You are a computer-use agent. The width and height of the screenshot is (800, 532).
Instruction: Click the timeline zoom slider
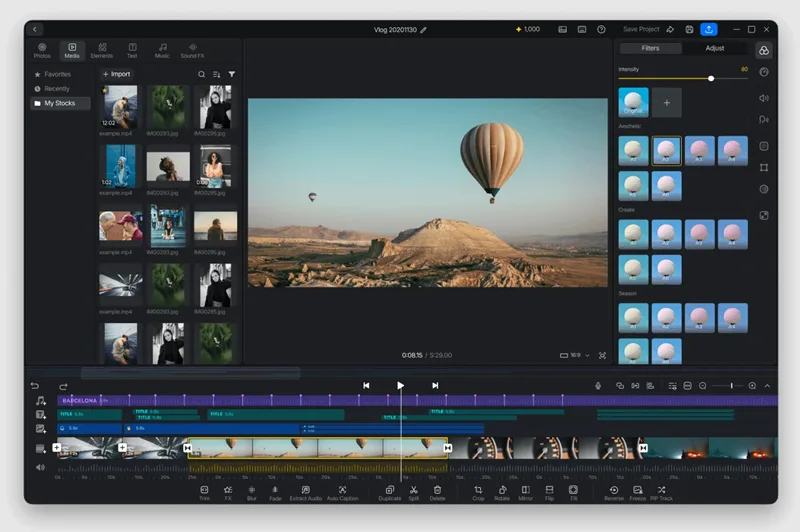click(728, 386)
